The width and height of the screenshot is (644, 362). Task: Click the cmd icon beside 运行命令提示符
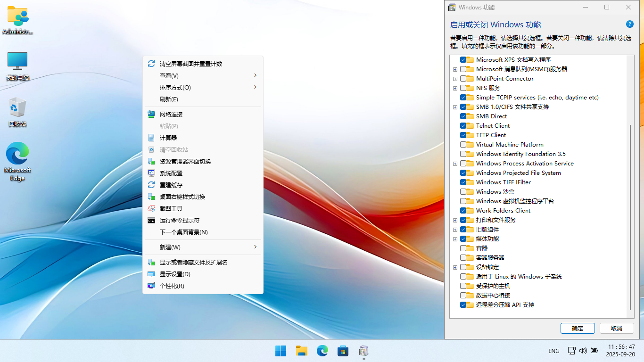click(x=151, y=220)
